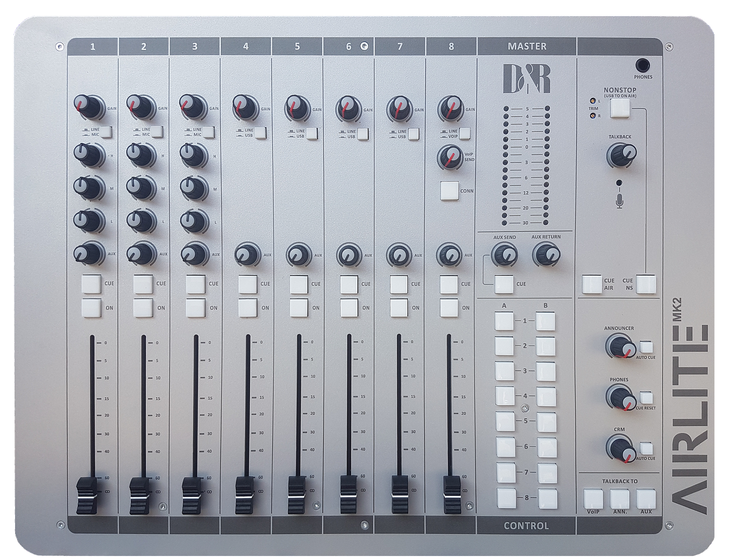Click control button B1
This screenshot has height=560, width=736.
(x=545, y=321)
